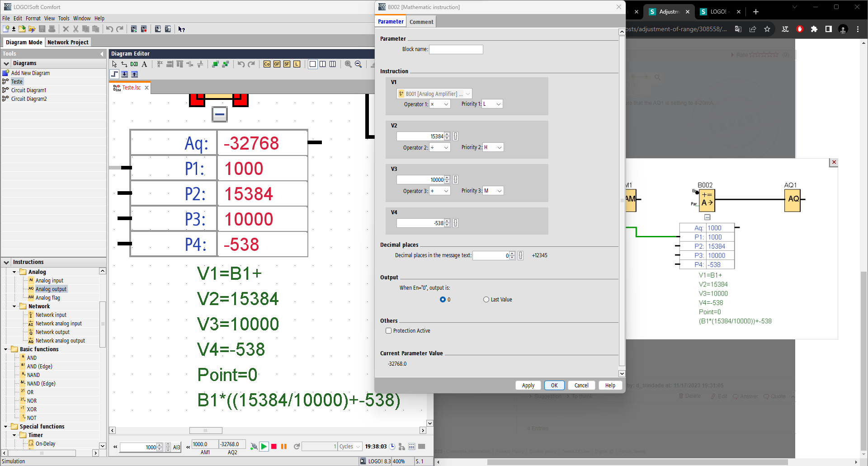Enable the Protection Active checkbox
Image resolution: width=868 pixels, height=466 pixels.
(x=388, y=331)
